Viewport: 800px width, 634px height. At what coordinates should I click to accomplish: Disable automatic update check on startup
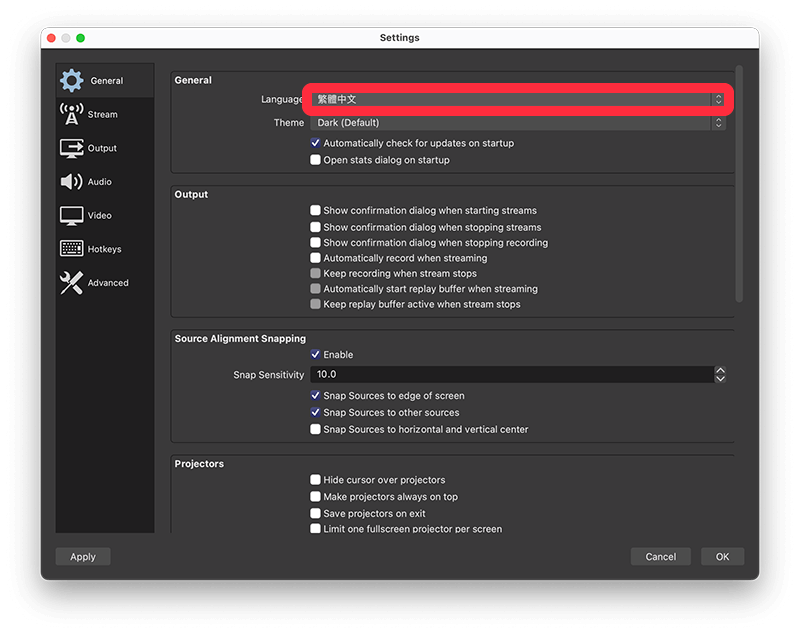[315, 143]
